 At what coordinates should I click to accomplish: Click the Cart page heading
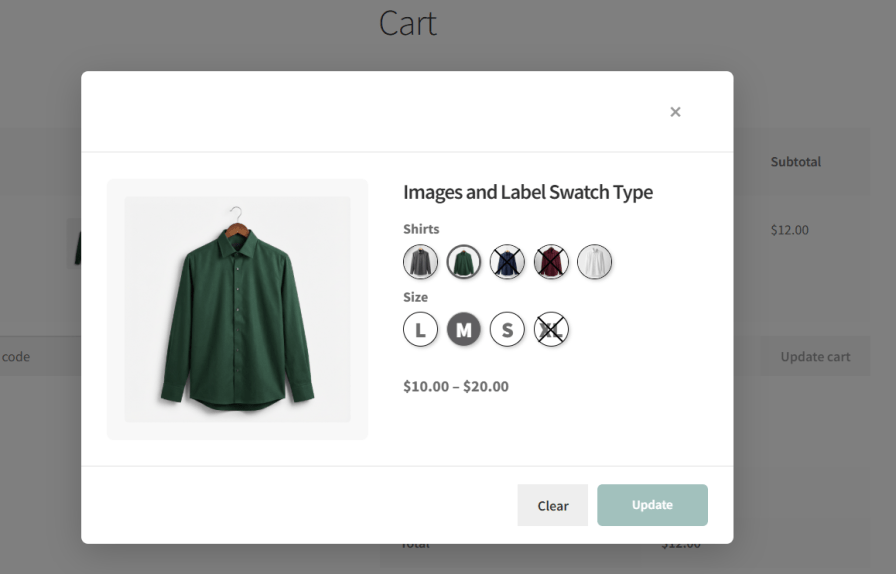[x=408, y=23]
